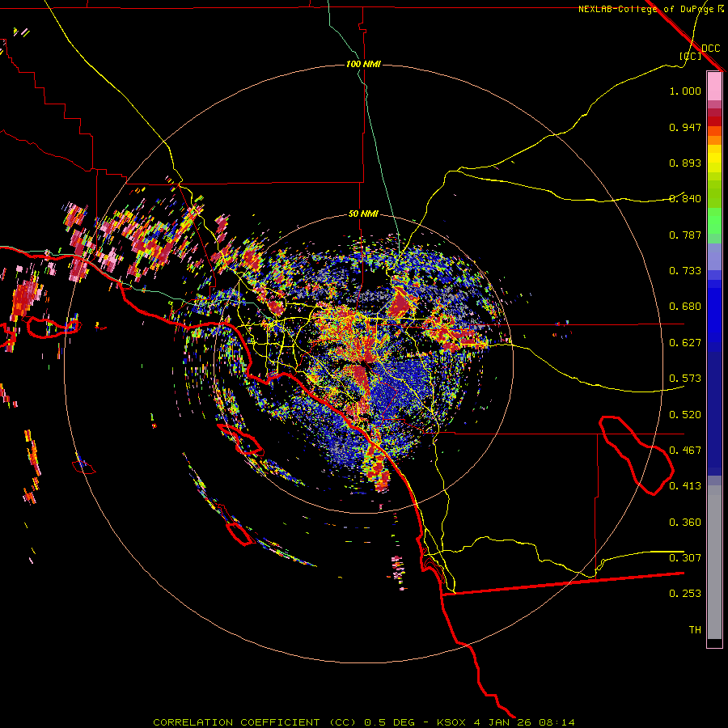The width and height of the screenshot is (728, 728).
Task: Click the 0.733 color scale value
Action: pyautogui.click(x=685, y=271)
